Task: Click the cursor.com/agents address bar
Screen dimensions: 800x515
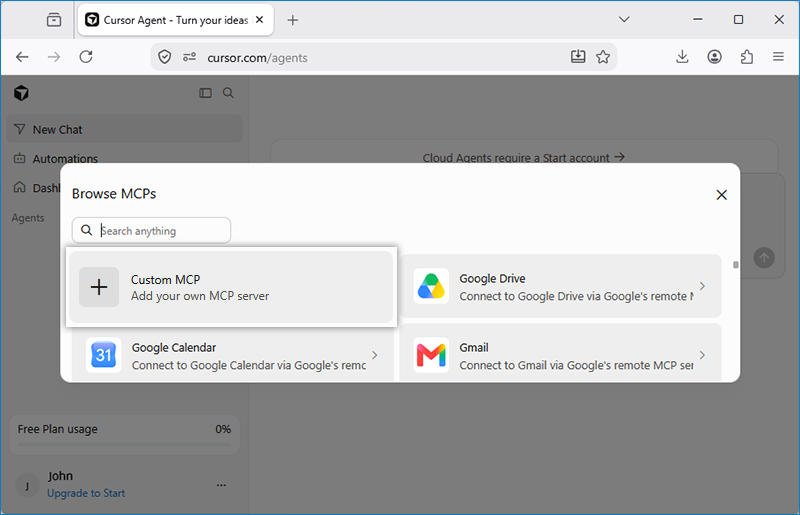Action: pos(383,58)
